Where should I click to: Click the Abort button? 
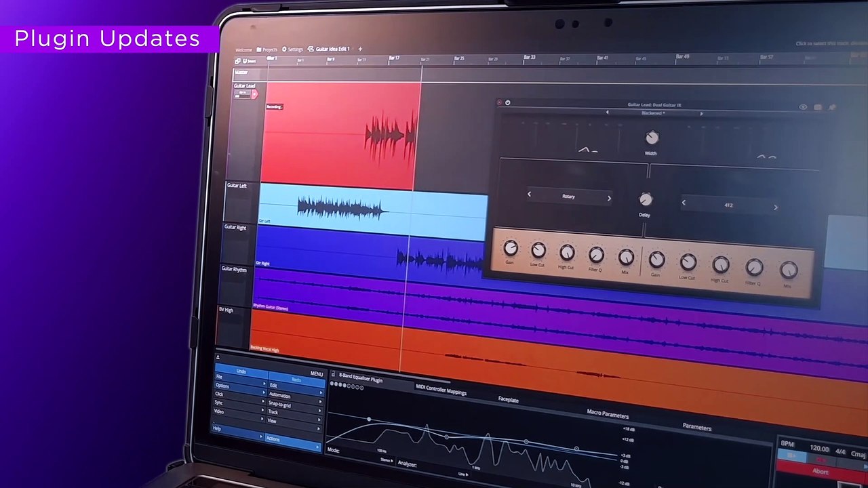(820, 472)
